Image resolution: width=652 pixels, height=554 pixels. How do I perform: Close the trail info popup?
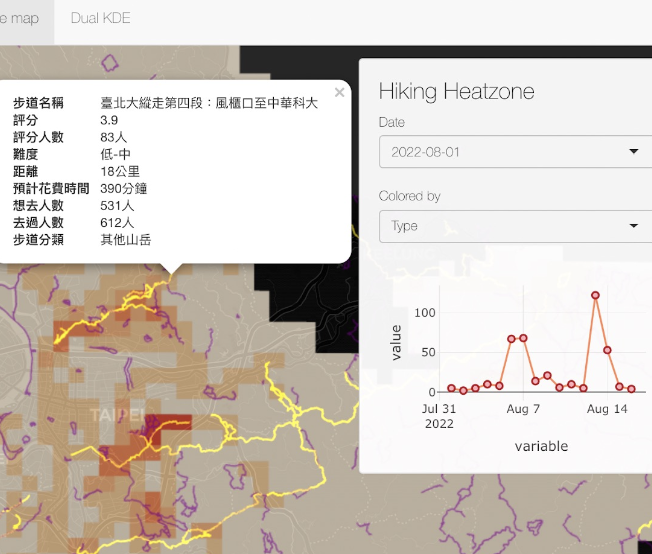click(339, 92)
